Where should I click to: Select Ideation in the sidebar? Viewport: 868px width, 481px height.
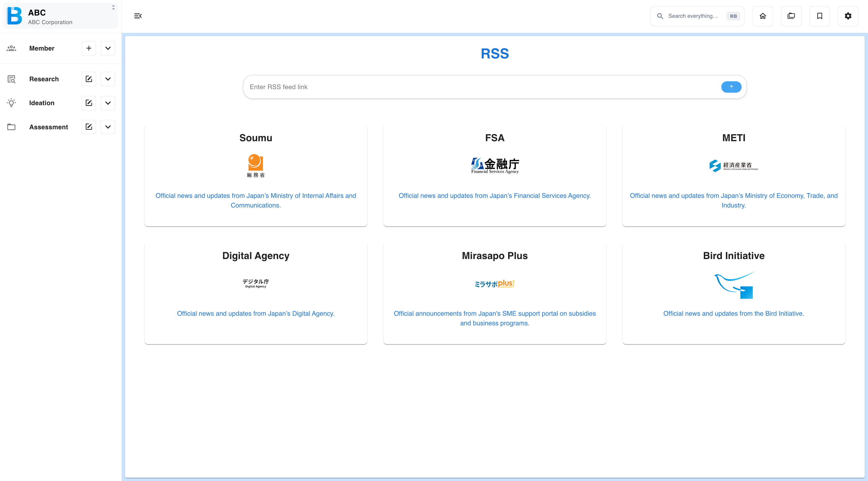pyautogui.click(x=42, y=103)
